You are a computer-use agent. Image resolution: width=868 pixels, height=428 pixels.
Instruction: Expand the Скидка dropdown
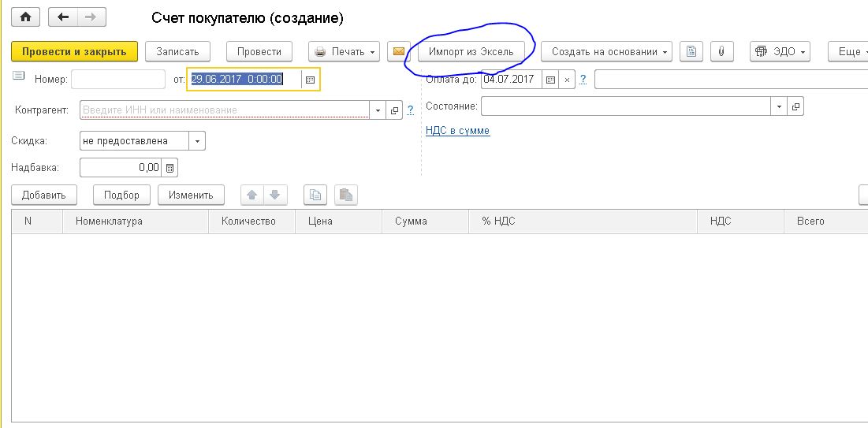[197, 141]
